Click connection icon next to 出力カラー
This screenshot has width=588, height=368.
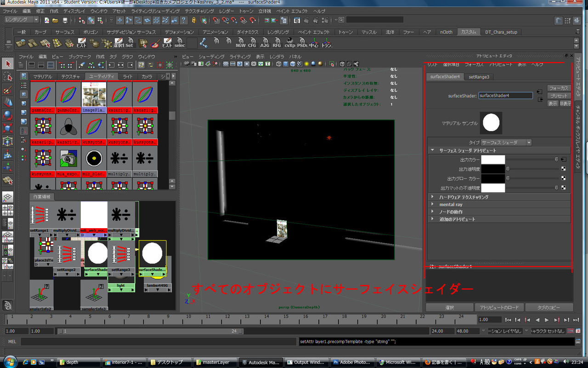pyautogui.click(x=563, y=160)
